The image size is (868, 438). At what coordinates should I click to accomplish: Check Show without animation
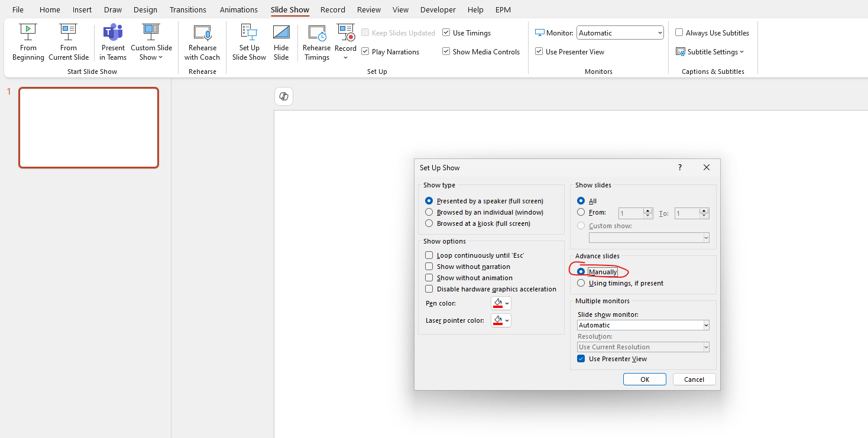[429, 278]
